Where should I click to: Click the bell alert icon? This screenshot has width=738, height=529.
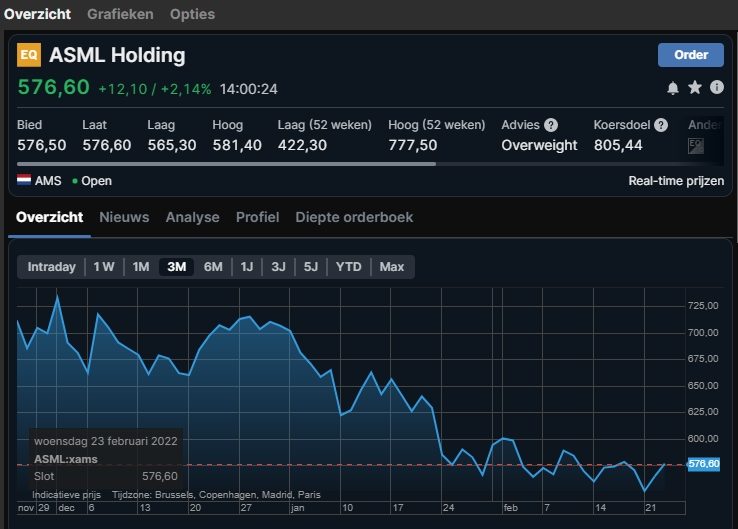pyautogui.click(x=673, y=88)
